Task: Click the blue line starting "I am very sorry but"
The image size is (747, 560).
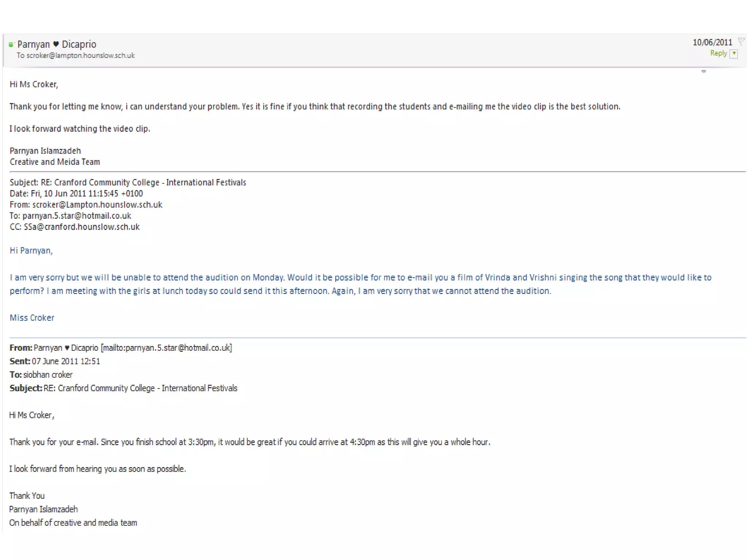Action: point(361,277)
